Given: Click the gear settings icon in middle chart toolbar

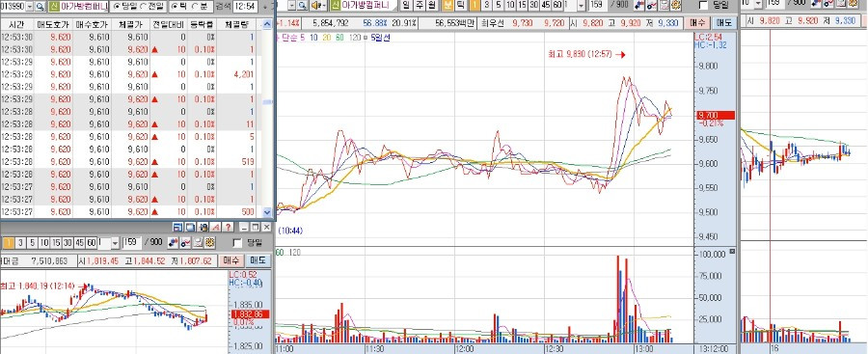Looking at the screenshot, I should 675,5.
